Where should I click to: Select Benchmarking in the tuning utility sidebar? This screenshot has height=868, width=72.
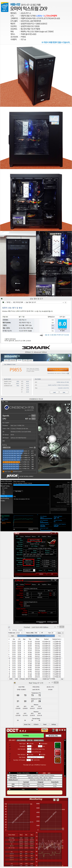pyautogui.click(x=5, y=498)
